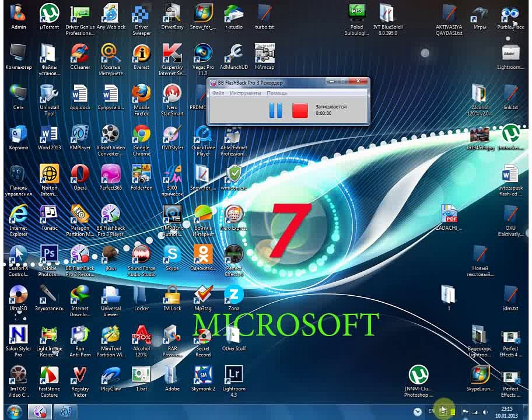Open network status icon in tray
The image size is (532, 420).
click(475, 412)
